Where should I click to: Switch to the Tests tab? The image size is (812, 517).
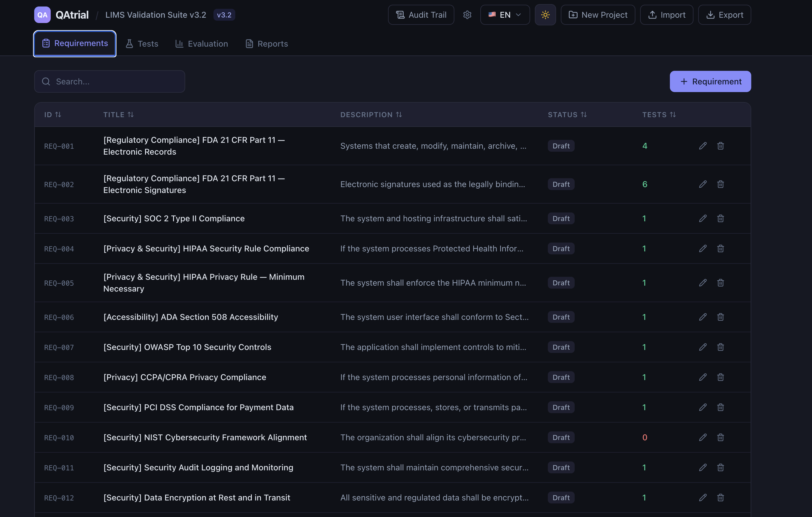coord(142,44)
